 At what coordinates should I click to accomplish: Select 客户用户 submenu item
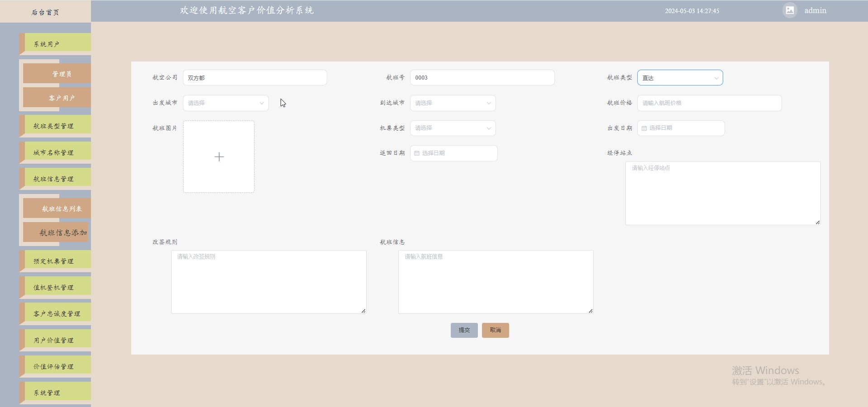pos(57,98)
